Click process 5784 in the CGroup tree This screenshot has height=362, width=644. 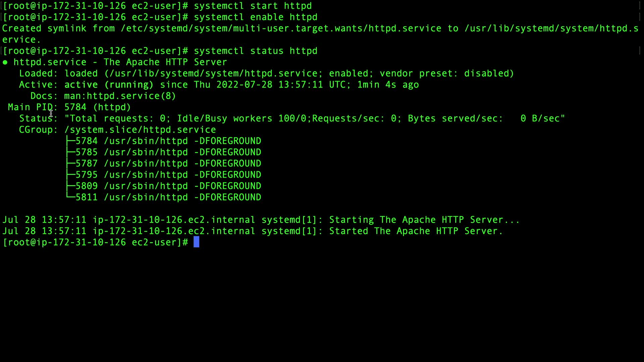(x=87, y=141)
